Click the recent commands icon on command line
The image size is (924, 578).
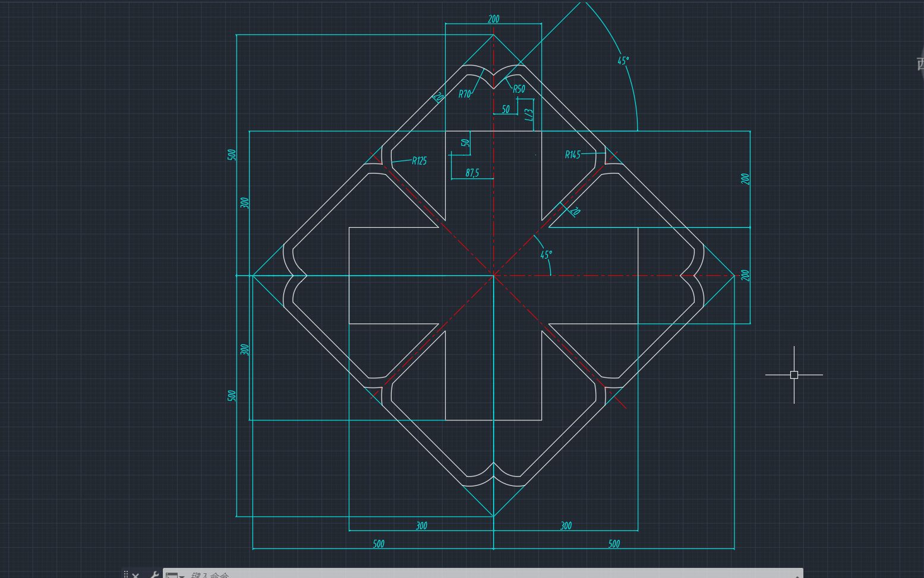point(172,574)
